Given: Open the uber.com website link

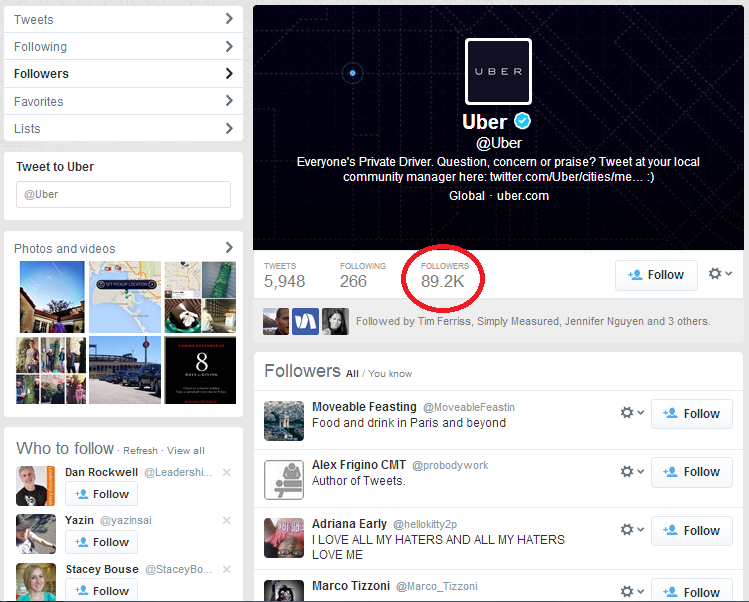Looking at the screenshot, I should [x=523, y=196].
